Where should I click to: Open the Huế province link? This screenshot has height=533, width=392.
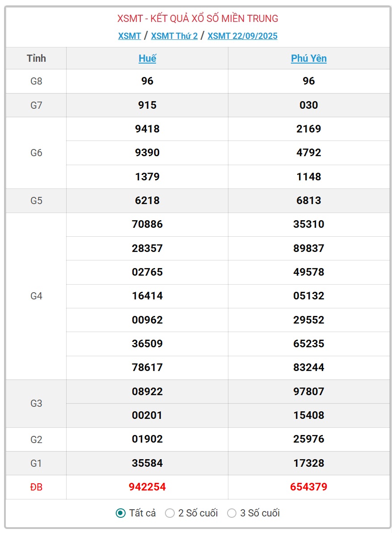148,58
